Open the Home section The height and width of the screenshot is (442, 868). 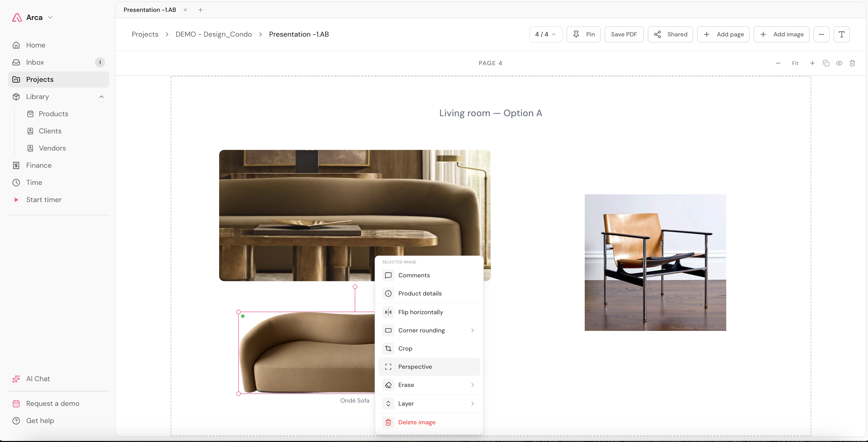pyautogui.click(x=58, y=45)
